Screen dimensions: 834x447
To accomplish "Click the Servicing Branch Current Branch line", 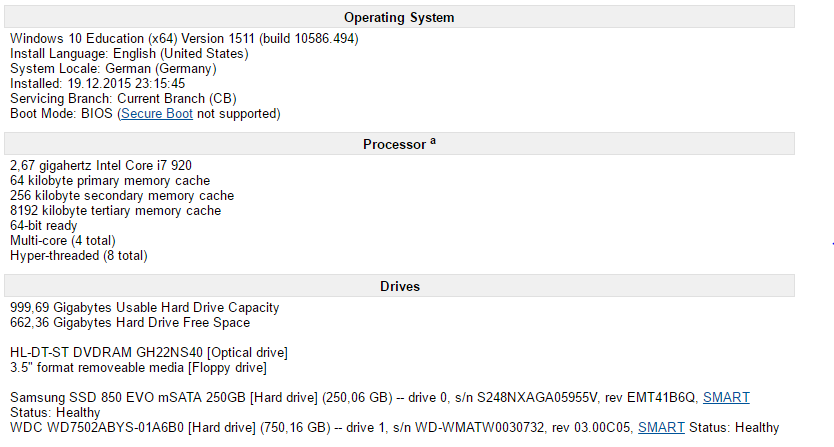I will pyautogui.click(x=123, y=98).
